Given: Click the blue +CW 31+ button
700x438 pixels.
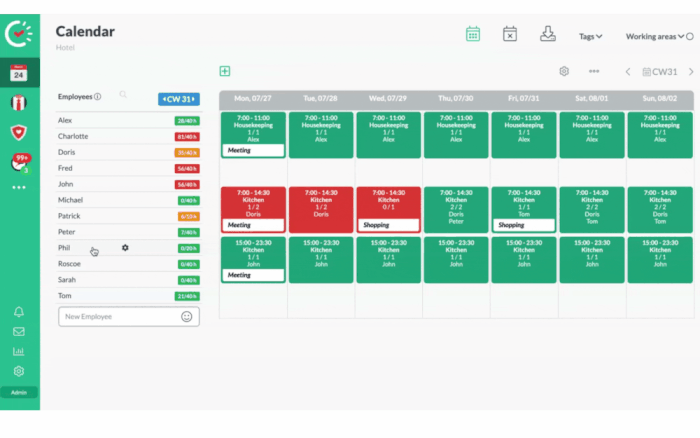Looking at the screenshot, I should [178, 98].
